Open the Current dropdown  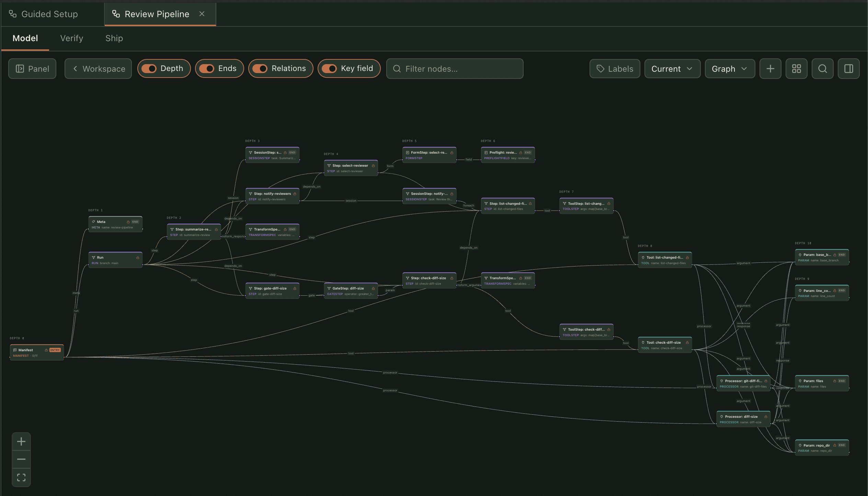pos(672,69)
